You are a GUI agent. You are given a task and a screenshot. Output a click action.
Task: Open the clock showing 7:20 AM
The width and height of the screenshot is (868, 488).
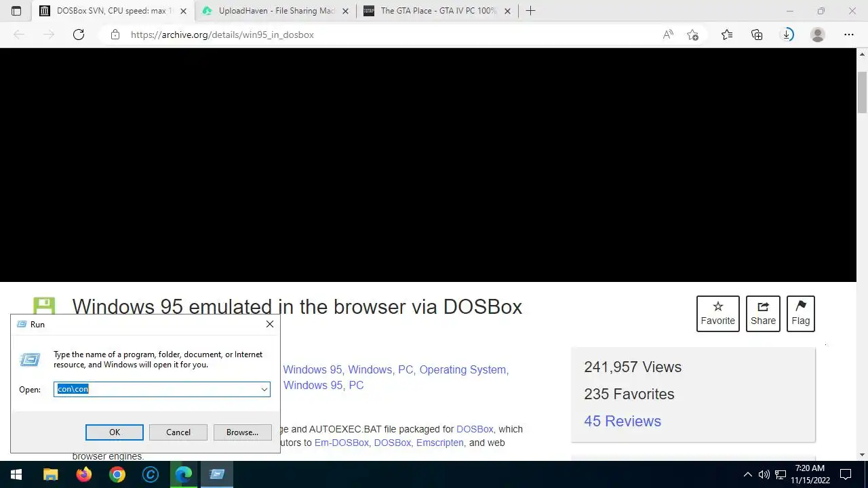(x=810, y=474)
